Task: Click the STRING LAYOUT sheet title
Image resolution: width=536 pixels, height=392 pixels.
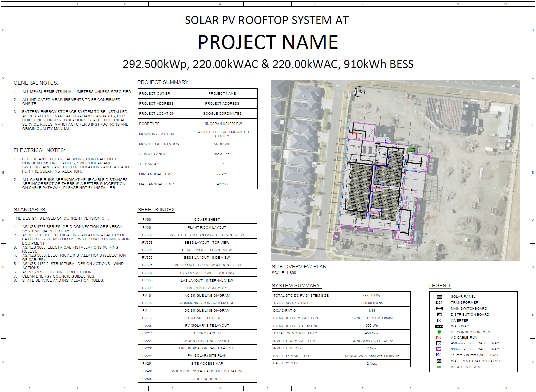Action: 207,333
